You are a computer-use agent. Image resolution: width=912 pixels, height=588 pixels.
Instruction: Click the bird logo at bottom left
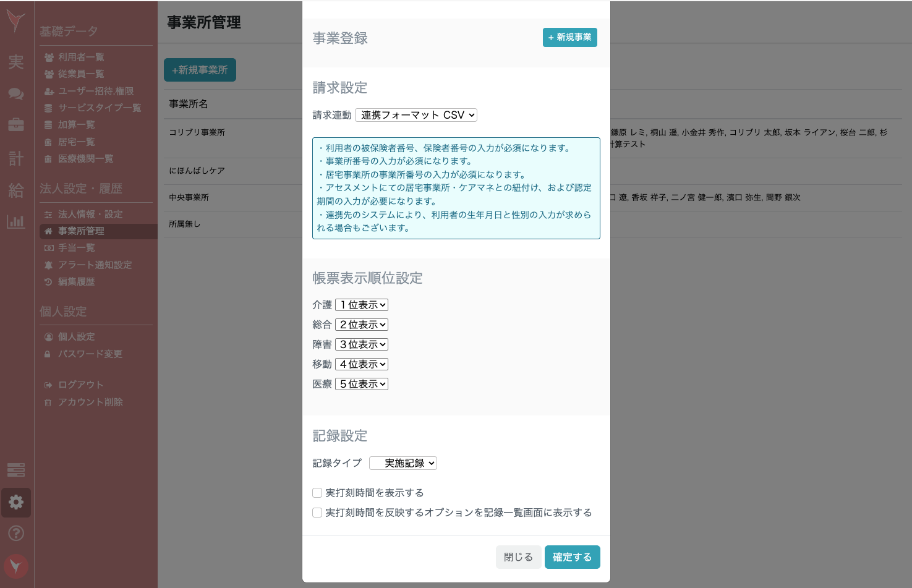pos(16,566)
